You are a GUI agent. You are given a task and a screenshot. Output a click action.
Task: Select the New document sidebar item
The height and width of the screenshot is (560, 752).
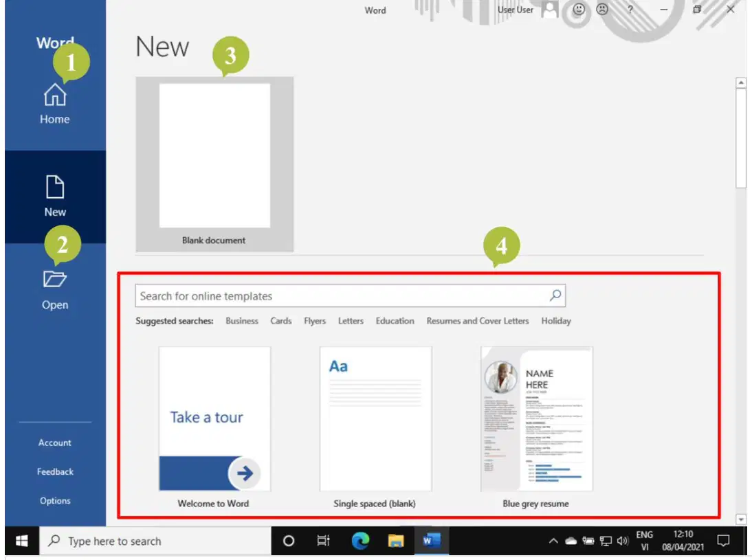55,197
